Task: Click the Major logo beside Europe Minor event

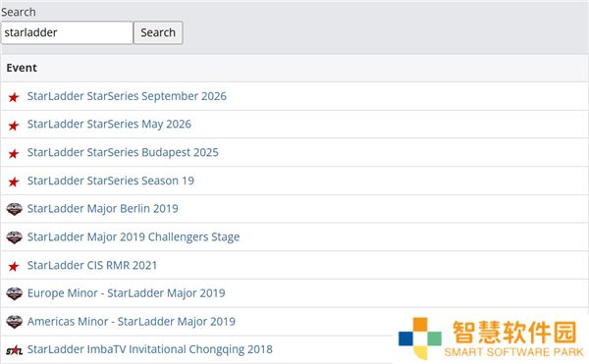Action: coord(15,293)
